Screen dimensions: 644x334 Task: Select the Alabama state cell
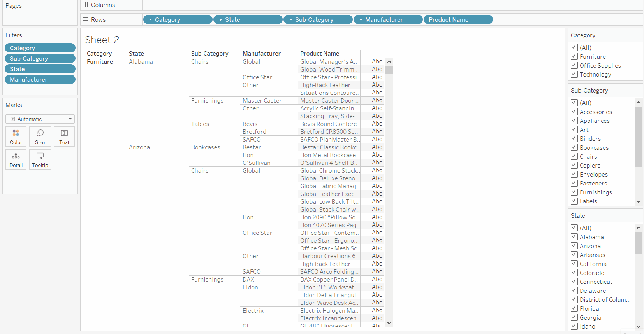(141, 62)
